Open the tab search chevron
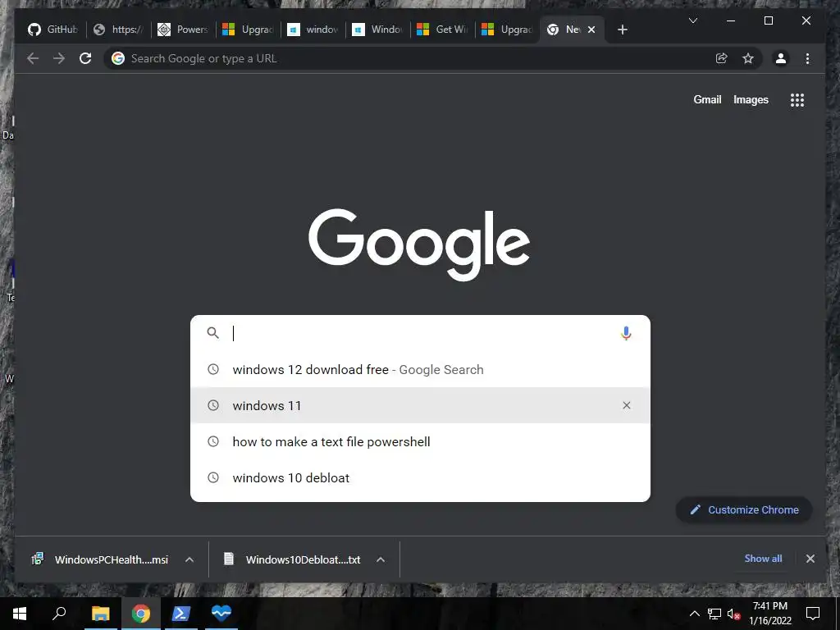The height and width of the screenshot is (630, 840). 692,21
